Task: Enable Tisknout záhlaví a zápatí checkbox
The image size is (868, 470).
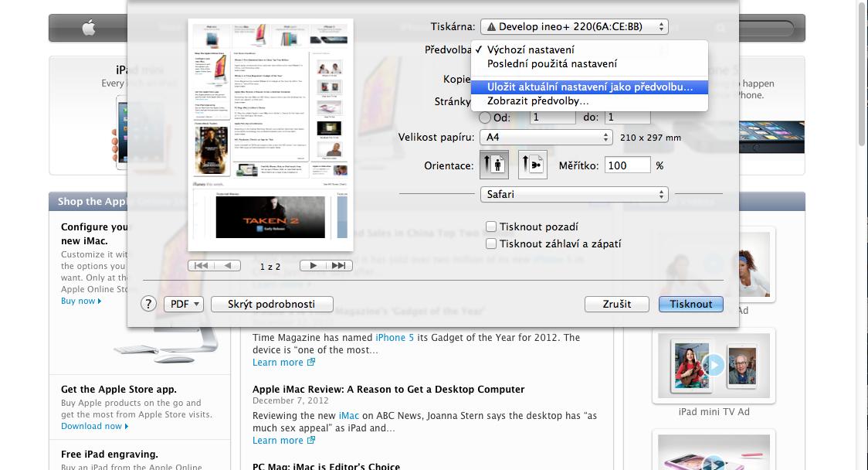Action: pos(491,244)
